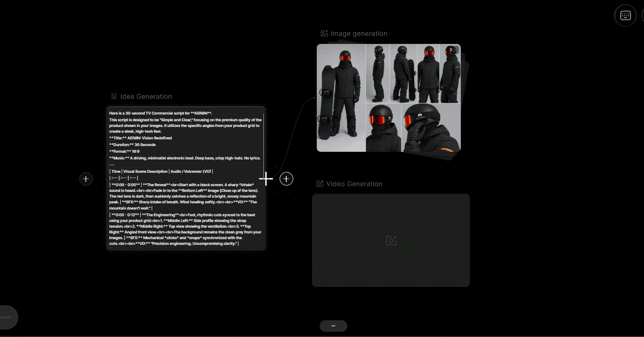Viewport: 644px width, 337px height.
Task: Click the Image generation node icon
Action: (324, 33)
